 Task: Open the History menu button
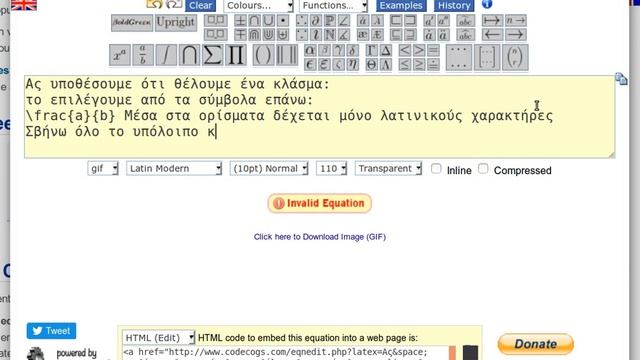(x=454, y=5)
